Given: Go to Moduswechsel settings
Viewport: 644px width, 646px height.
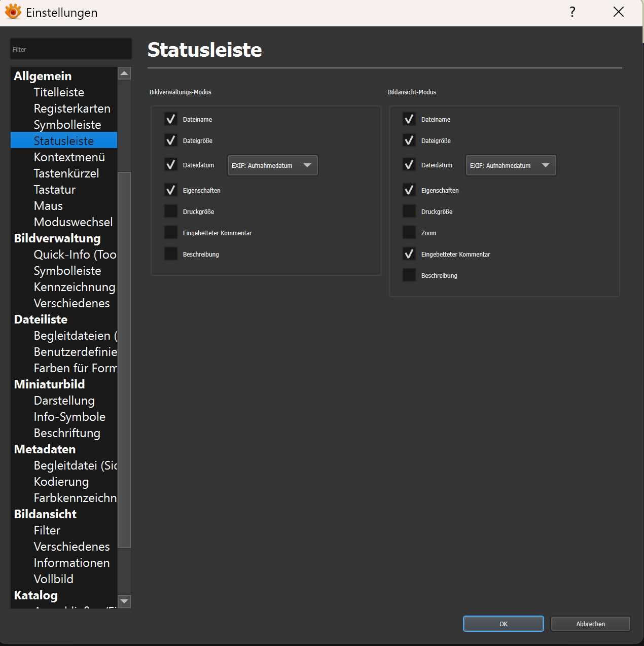Looking at the screenshot, I should click(73, 222).
